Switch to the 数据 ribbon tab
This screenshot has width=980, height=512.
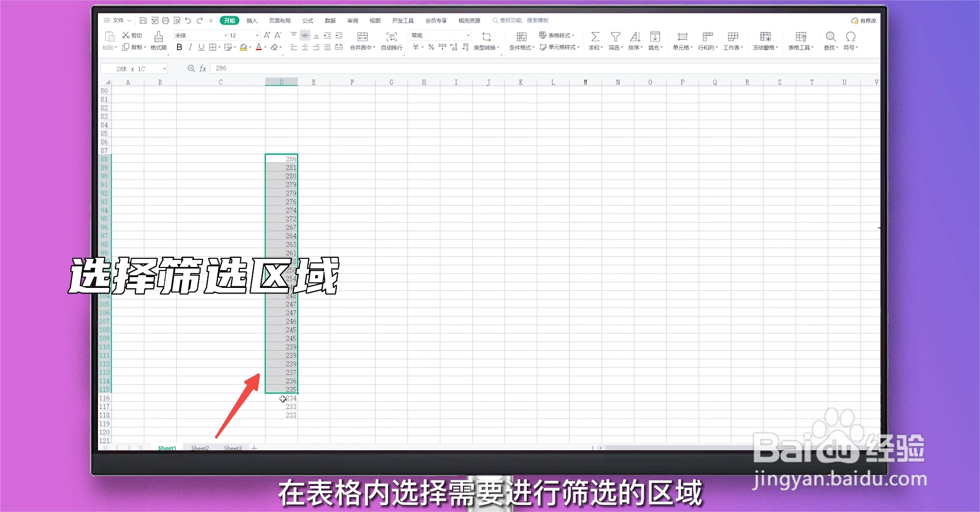pos(330,20)
